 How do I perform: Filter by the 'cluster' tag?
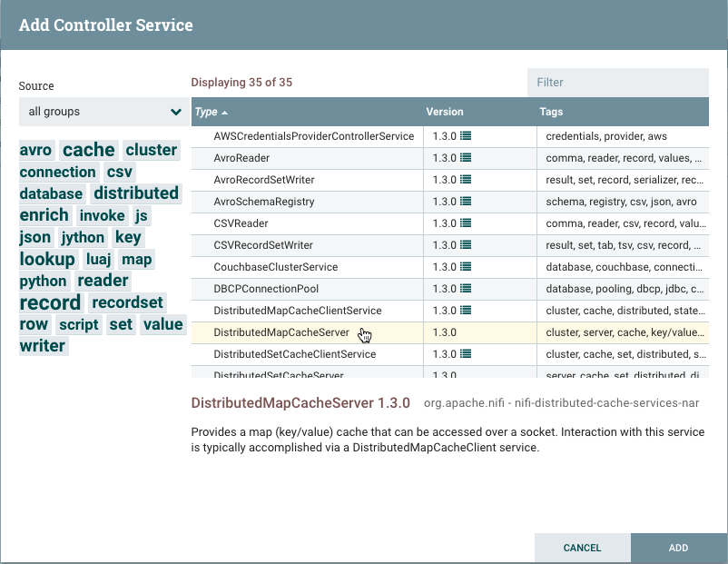coord(152,150)
